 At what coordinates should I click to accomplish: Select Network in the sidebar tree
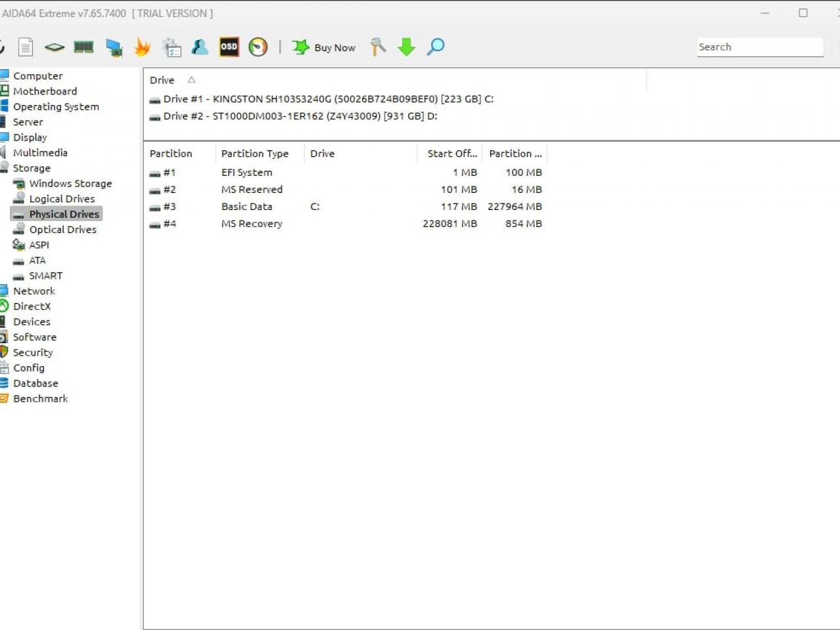click(34, 291)
